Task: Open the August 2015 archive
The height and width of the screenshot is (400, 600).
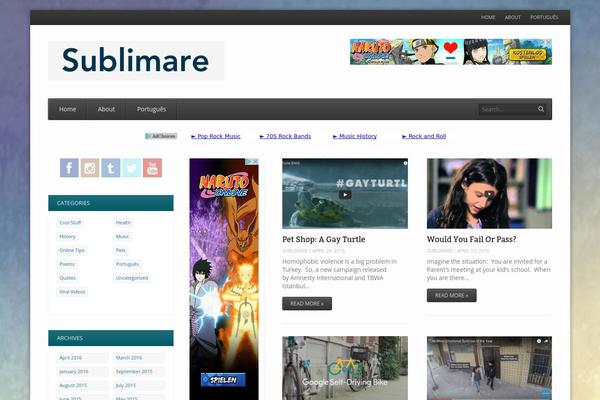Action: click(82, 385)
